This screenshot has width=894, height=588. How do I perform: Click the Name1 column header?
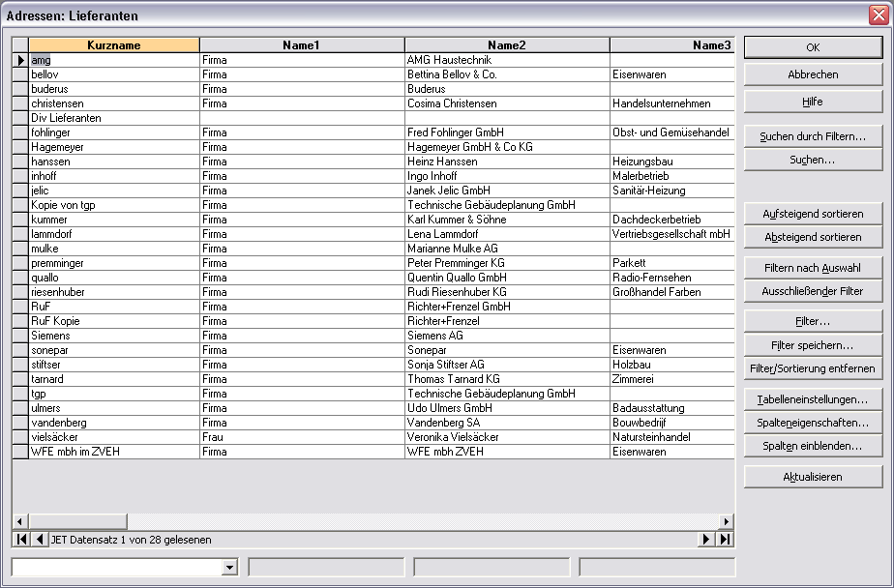[x=302, y=45]
